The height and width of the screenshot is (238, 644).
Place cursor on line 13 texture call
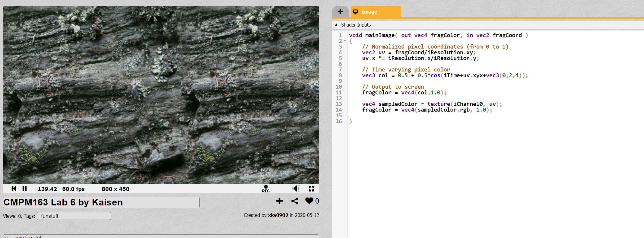click(439, 104)
